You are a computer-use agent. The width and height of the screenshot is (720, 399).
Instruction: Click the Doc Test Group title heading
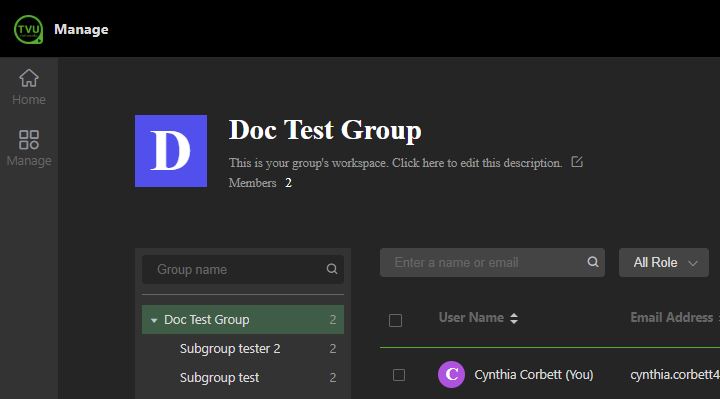[325, 130]
